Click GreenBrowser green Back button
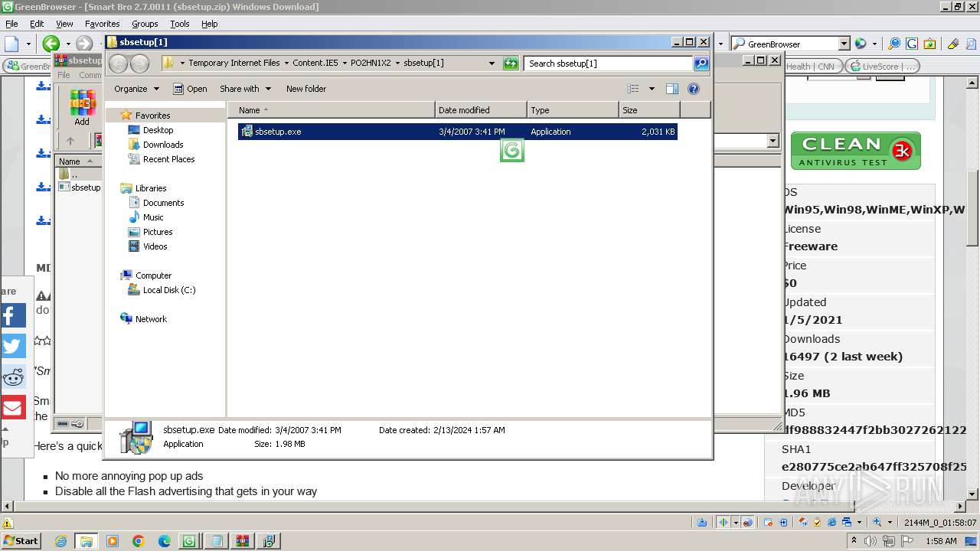The width and height of the screenshot is (980, 551). pyautogui.click(x=51, y=44)
